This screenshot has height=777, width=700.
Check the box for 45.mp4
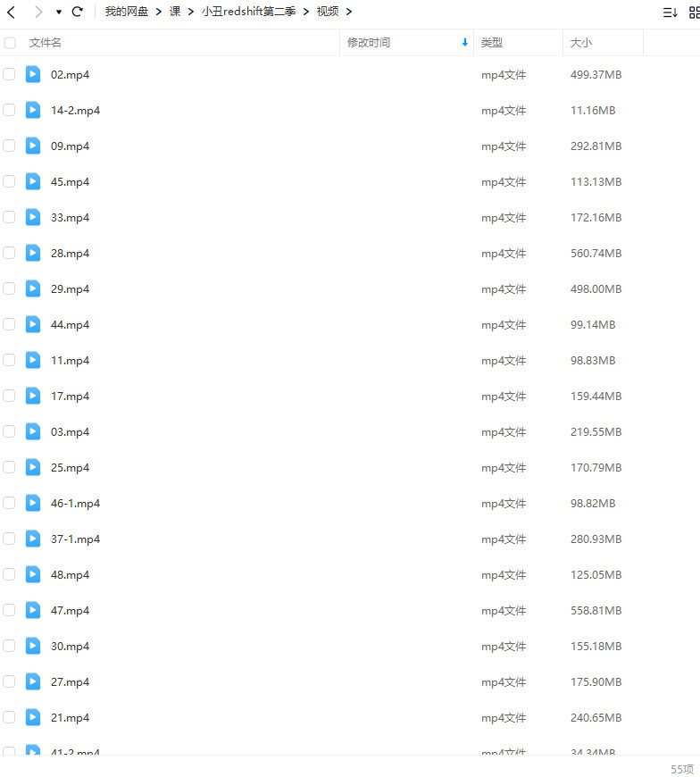[9, 181]
